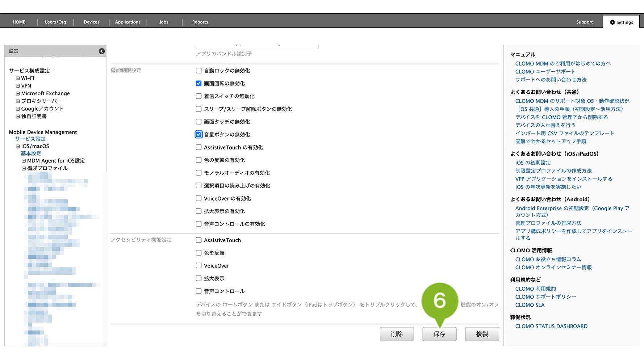Collapse the 設定 sidebar with arrow icon
644x362 pixels.
(102, 51)
